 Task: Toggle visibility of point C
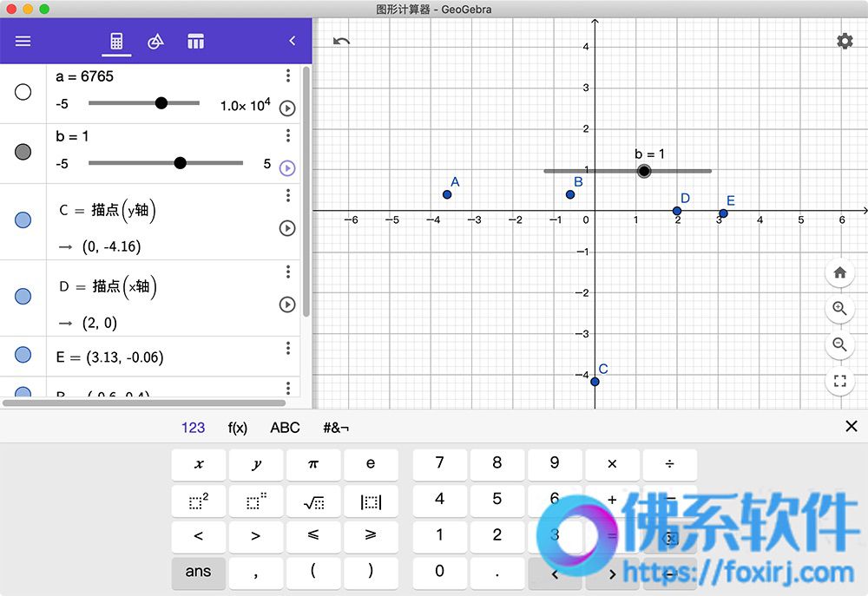(x=23, y=219)
